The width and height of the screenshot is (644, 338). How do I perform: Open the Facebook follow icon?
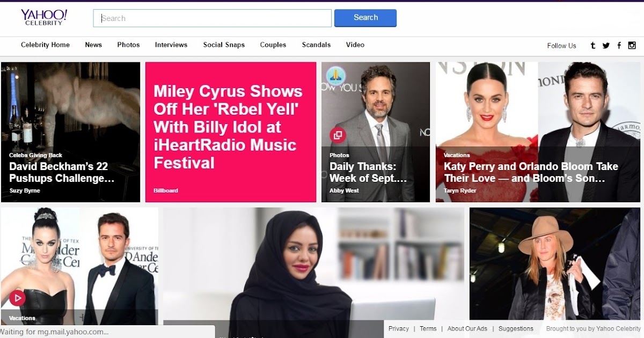tap(619, 46)
